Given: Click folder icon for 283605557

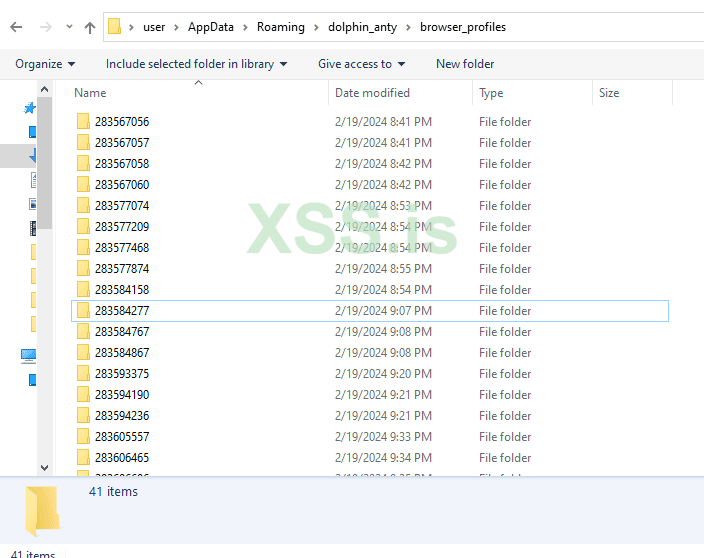Looking at the screenshot, I should 83,436.
